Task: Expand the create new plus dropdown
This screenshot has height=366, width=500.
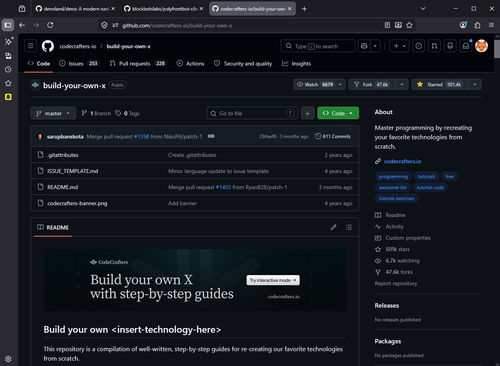Action: [x=400, y=46]
